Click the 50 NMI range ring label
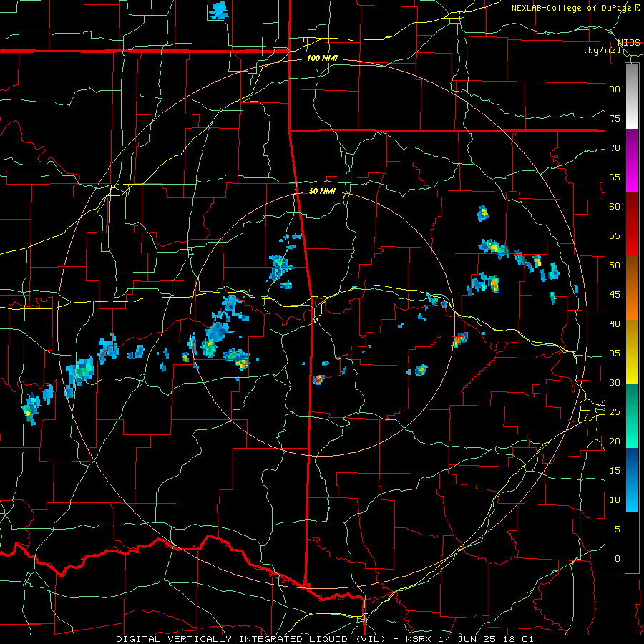644x644 pixels. [x=322, y=191]
